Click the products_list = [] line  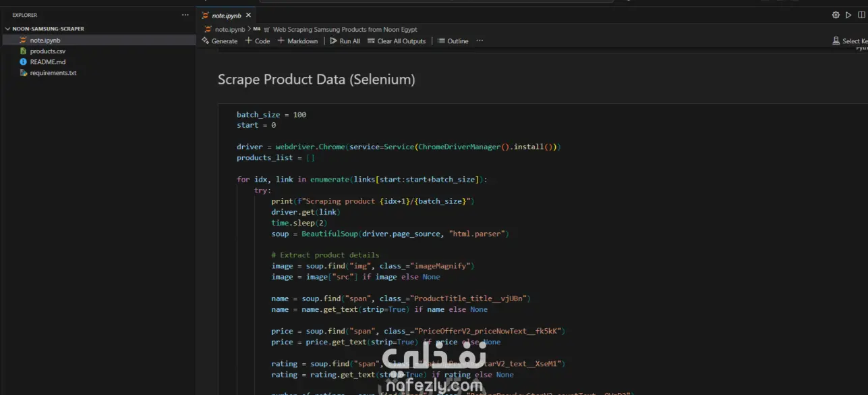276,158
